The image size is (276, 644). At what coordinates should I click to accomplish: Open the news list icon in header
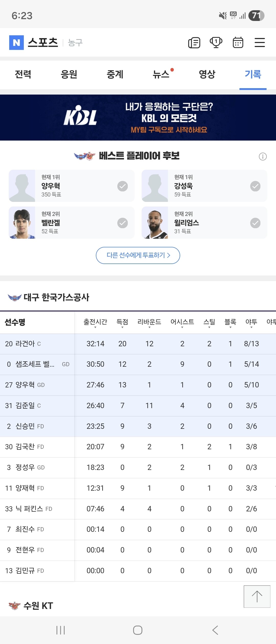pyautogui.click(x=194, y=43)
